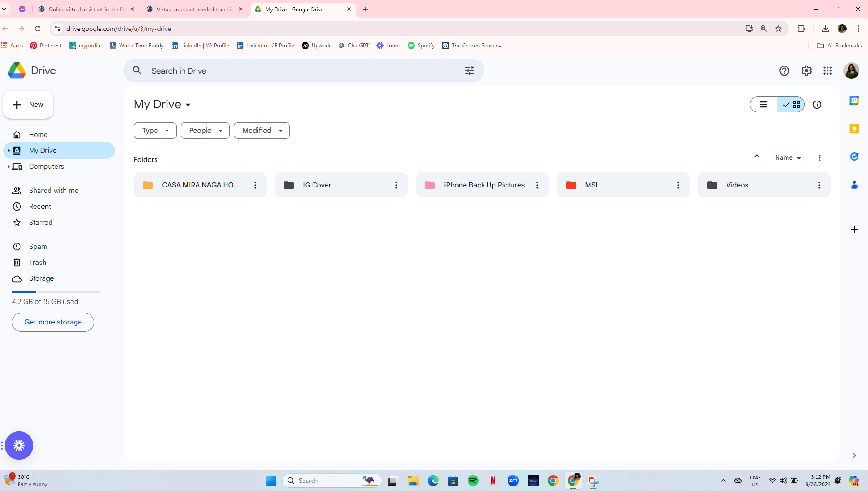
Task: Switch to Virtual assistant needed tab
Action: [x=195, y=9]
